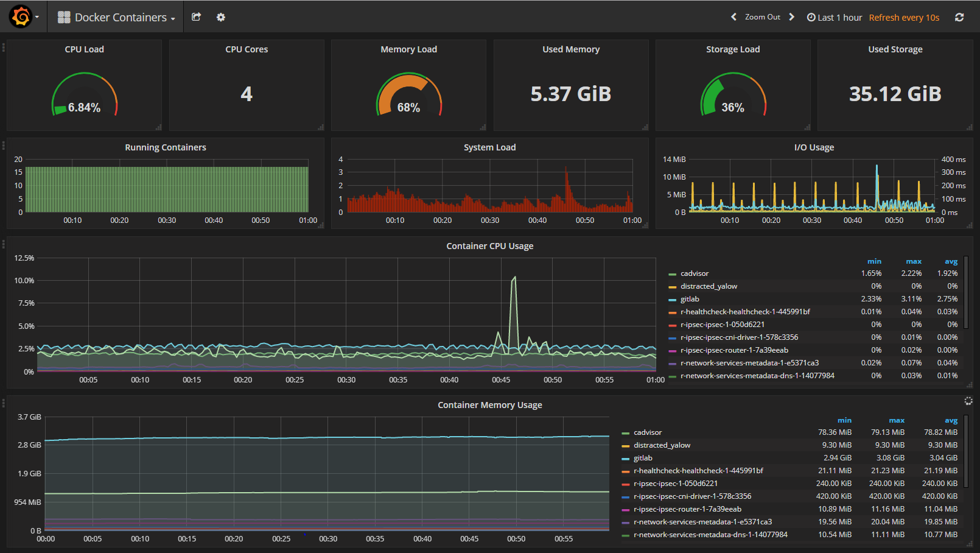This screenshot has width=980, height=553.
Task: Click the row handle beside Running Containers row
Action: (3, 145)
